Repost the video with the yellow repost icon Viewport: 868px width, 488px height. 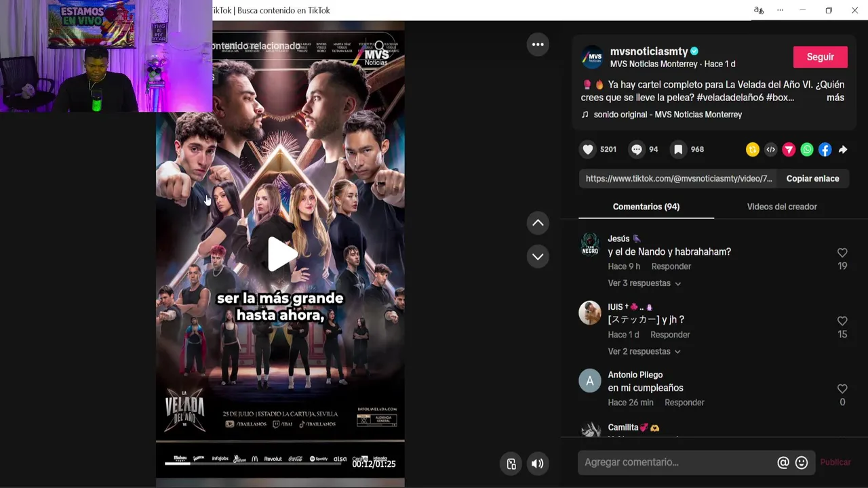coord(752,150)
